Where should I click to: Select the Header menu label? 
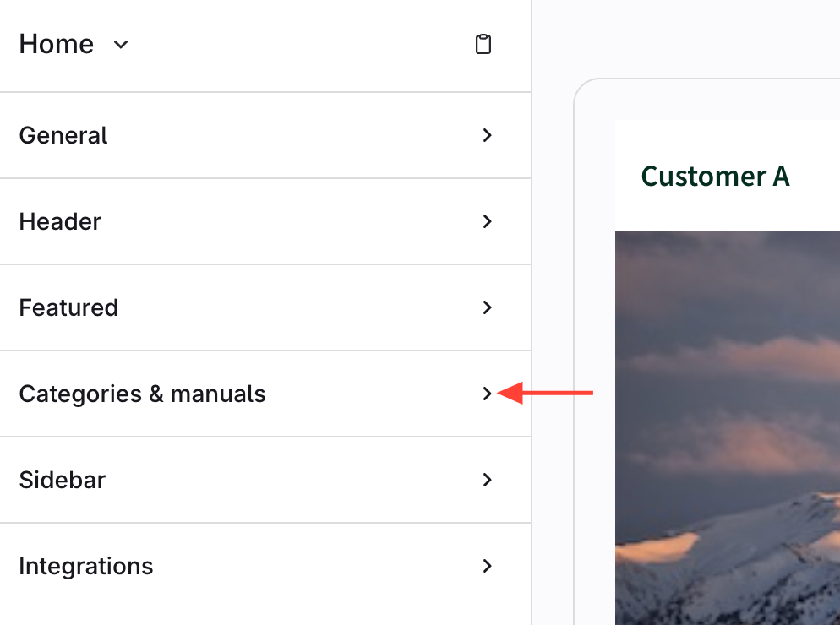coord(60,221)
